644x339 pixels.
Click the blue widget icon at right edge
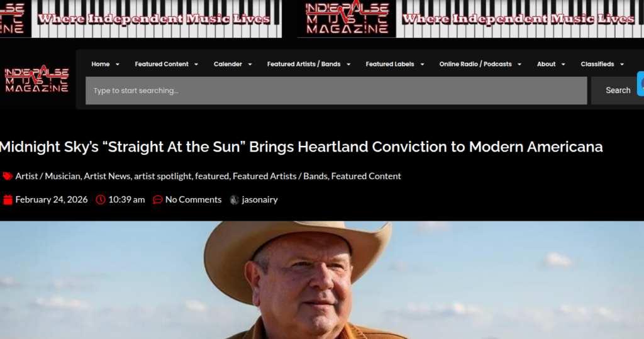[x=641, y=84]
